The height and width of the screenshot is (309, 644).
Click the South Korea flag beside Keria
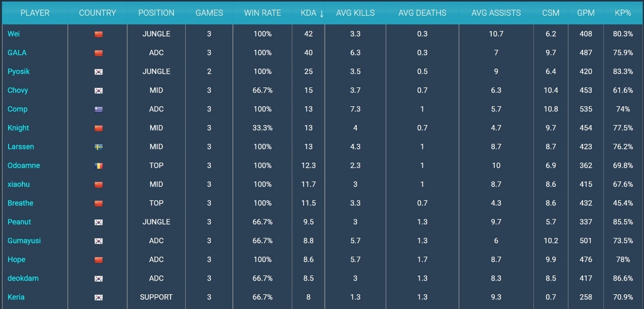pos(98,297)
